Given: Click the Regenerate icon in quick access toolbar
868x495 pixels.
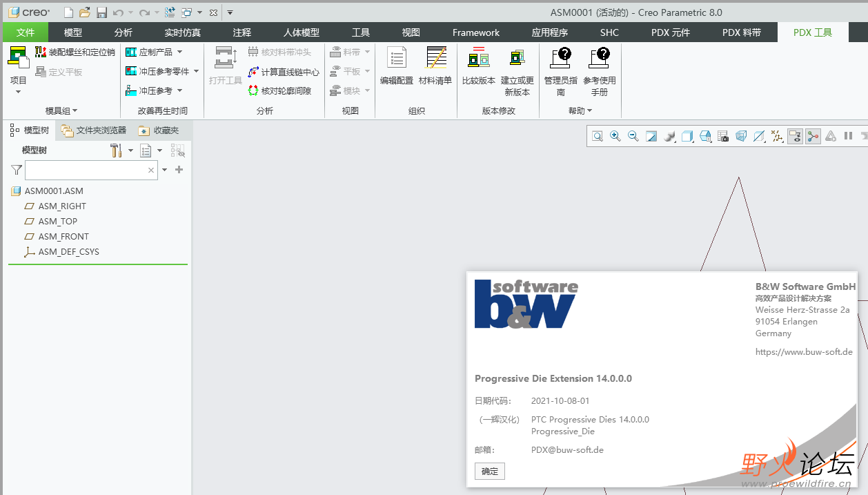Looking at the screenshot, I should [170, 12].
